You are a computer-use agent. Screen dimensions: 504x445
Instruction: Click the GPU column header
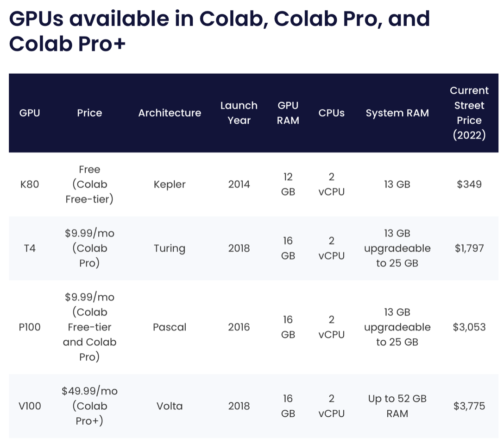(30, 113)
